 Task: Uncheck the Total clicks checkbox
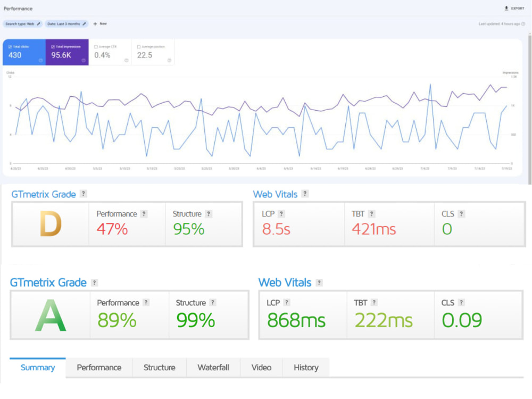pyautogui.click(x=10, y=47)
